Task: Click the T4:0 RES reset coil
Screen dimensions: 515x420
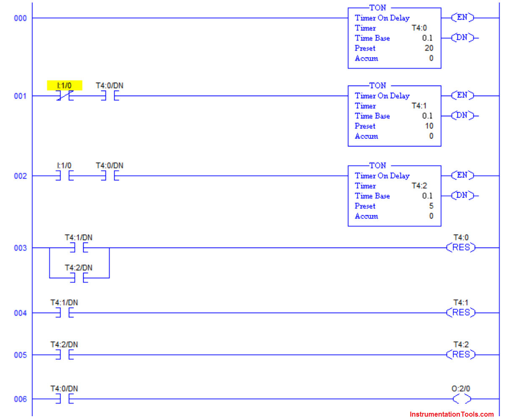Action: coord(461,248)
